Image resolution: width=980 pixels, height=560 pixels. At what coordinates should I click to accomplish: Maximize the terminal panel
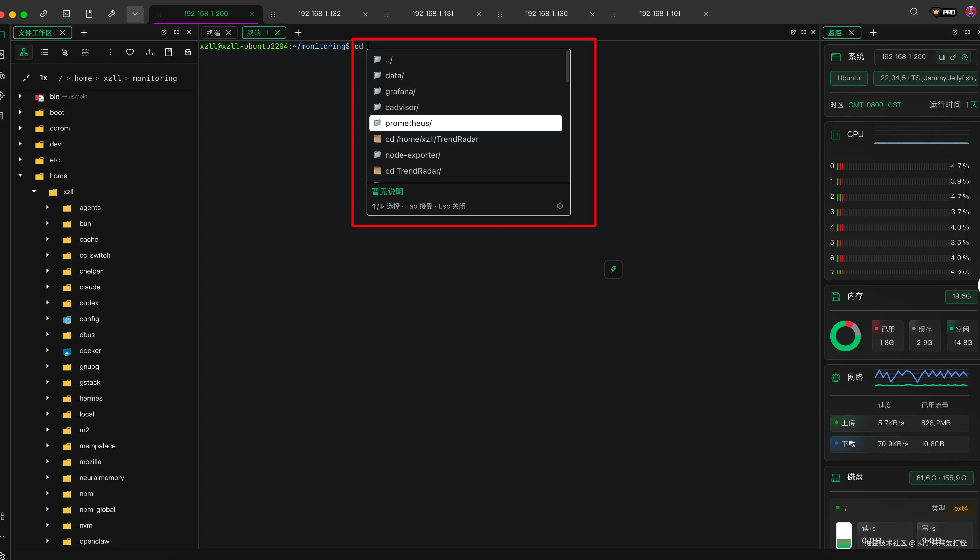(x=804, y=32)
